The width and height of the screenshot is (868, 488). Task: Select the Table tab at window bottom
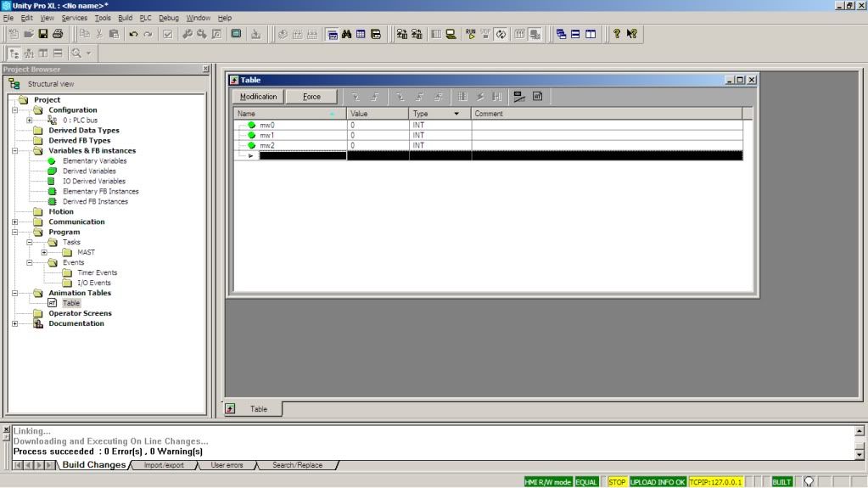(253, 409)
